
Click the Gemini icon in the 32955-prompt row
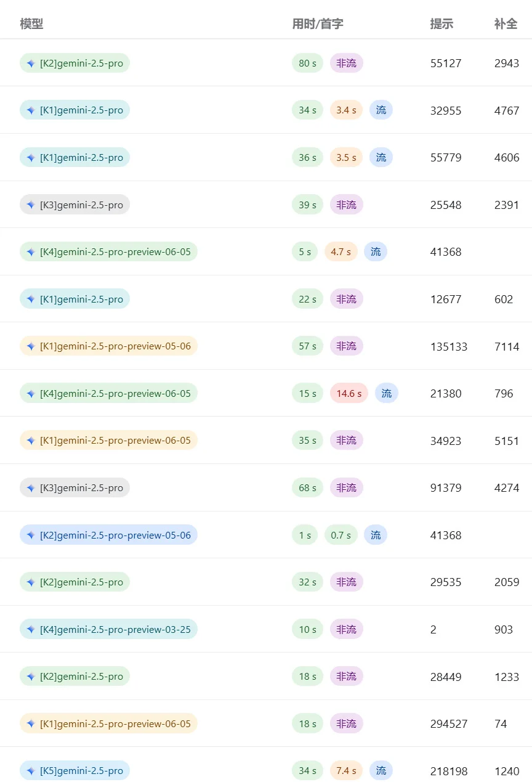click(x=31, y=110)
